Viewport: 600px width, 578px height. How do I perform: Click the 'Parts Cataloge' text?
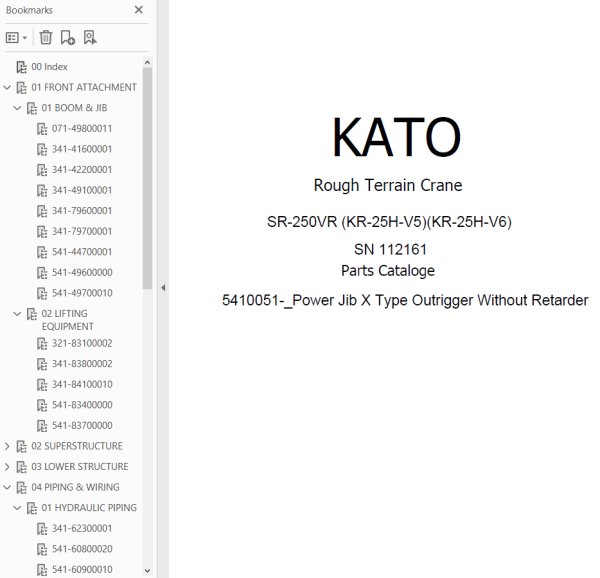pos(388,271)
